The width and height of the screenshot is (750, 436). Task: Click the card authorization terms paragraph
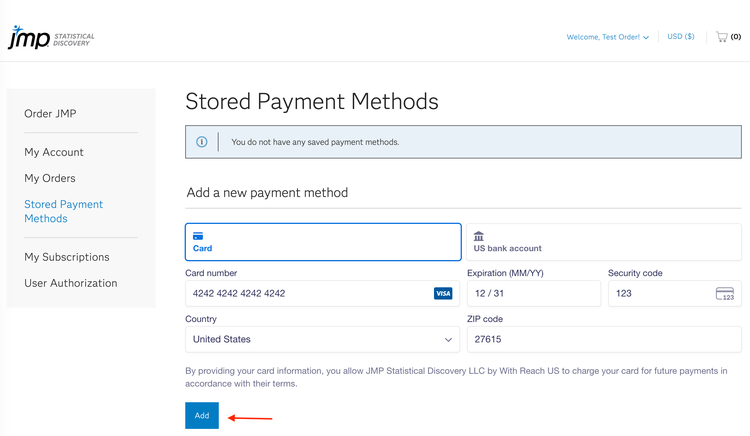pyautogui.click(x=456, y=377)
